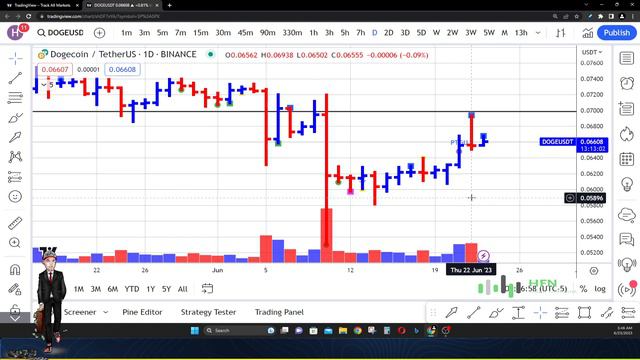Screen dimensions: 640x360
Task: Toggle magnet mode in left toolbar
Action: pos(15,270)
